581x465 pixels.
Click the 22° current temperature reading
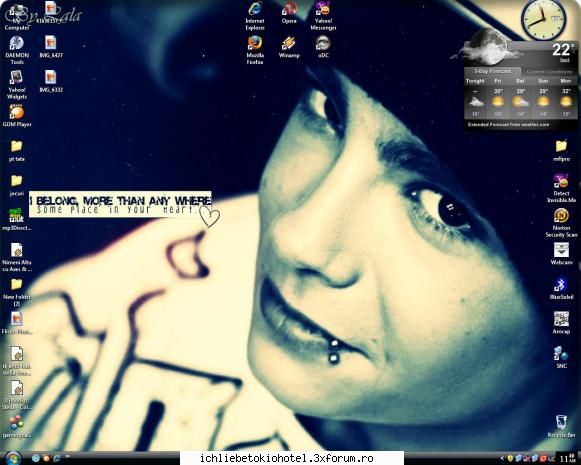coord(564,49)
